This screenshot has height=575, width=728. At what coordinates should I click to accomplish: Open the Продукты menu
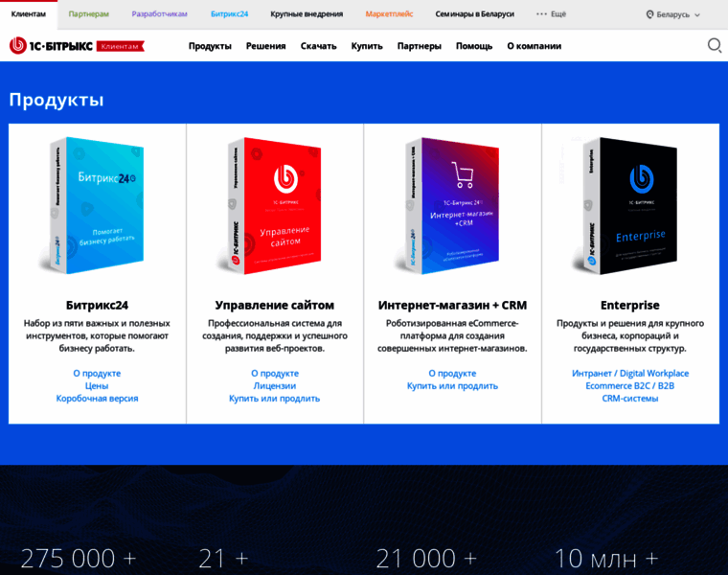point(210,46)
